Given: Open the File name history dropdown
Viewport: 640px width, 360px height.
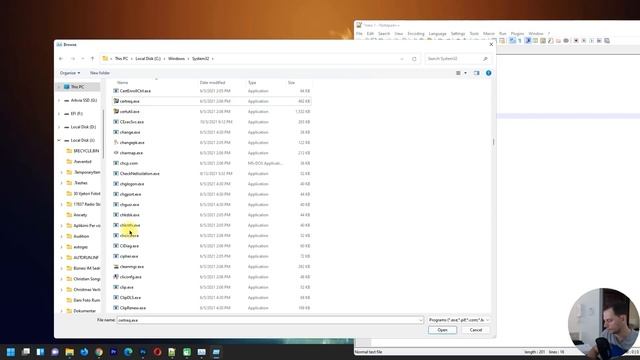Looking at the screenshot, I should click(421, 320).
